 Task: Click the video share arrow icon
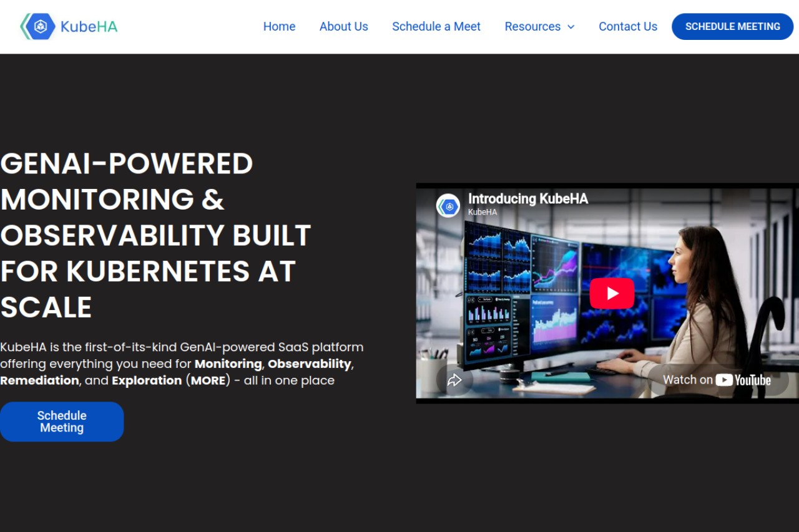(454, 380)
